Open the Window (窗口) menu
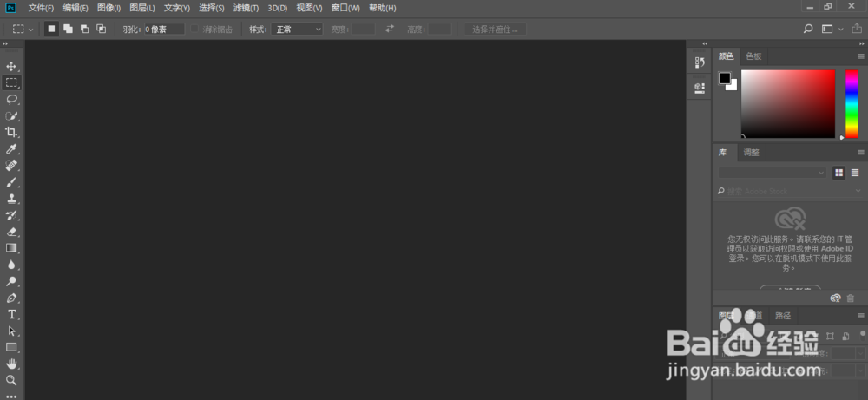This screenshot has width=868, height=400. pyautogui.click(x=345, y=8)
